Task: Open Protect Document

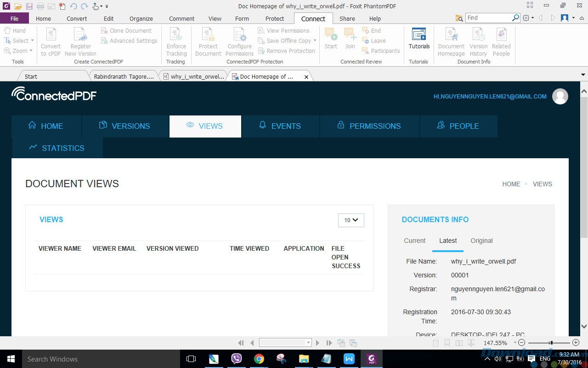Action: click(x=208, y=41)
